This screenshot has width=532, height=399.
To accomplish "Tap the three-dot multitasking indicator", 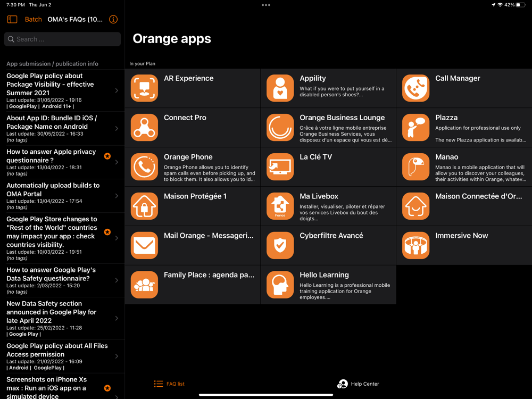I will coord(266,5).
